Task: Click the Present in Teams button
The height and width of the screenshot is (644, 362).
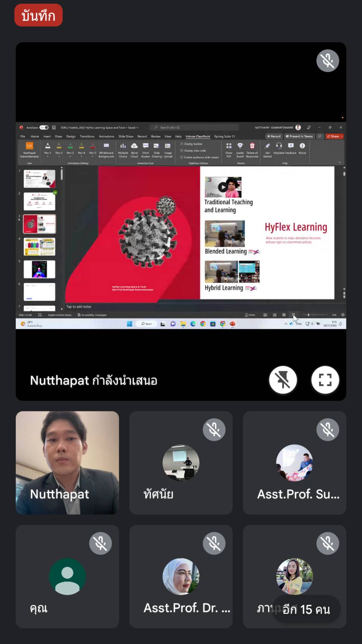Action: (299, 136)
